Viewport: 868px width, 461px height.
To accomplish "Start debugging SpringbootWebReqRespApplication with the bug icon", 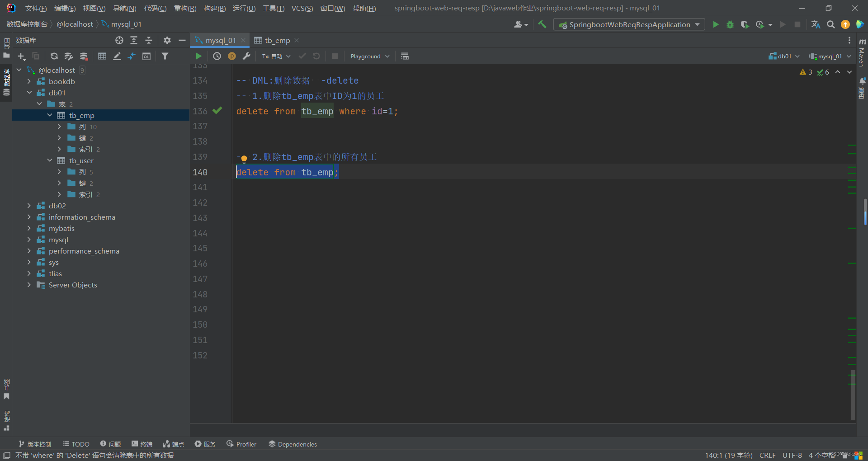I will 730,24.
